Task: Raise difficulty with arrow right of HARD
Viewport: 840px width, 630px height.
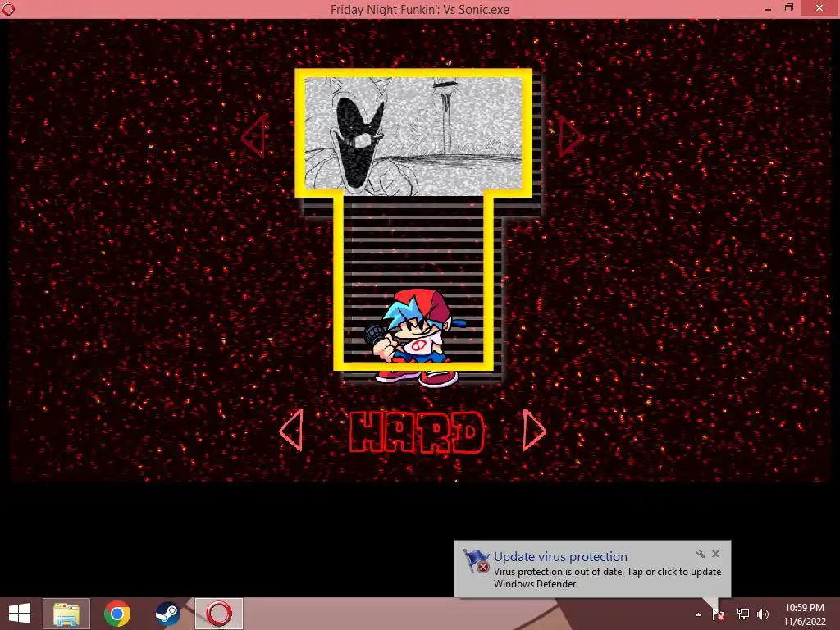Action: [534, 430]
